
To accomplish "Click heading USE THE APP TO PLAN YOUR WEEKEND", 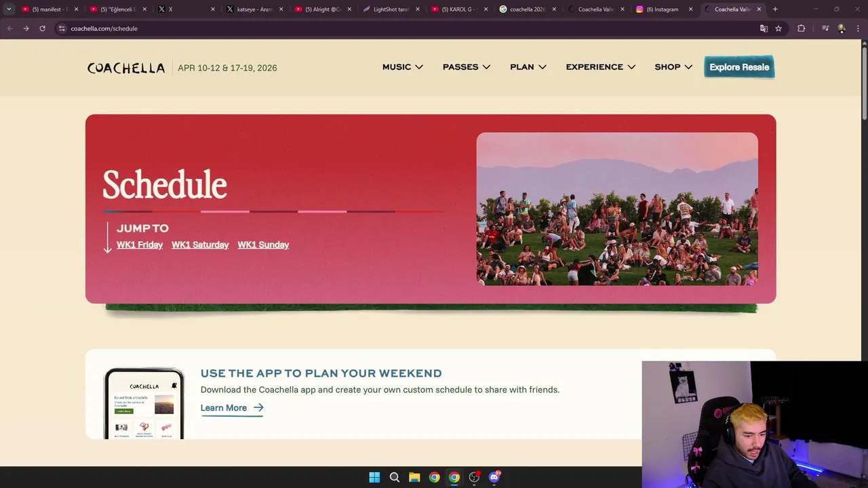I will point(321,373).
